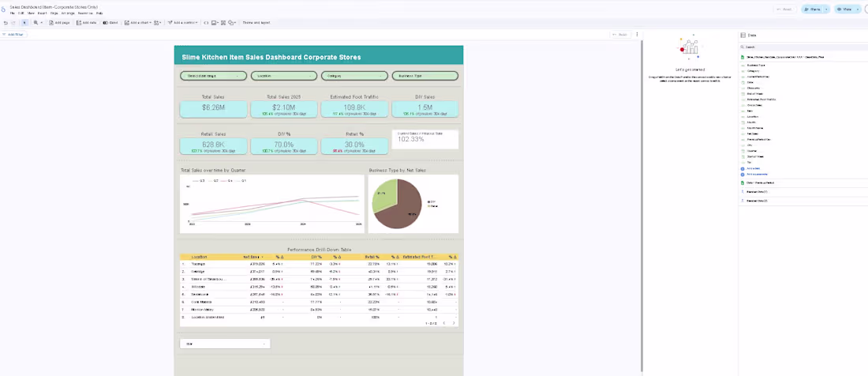Open the Edit menu
This screenshot has height=376, width=868.
coord(21,13)
